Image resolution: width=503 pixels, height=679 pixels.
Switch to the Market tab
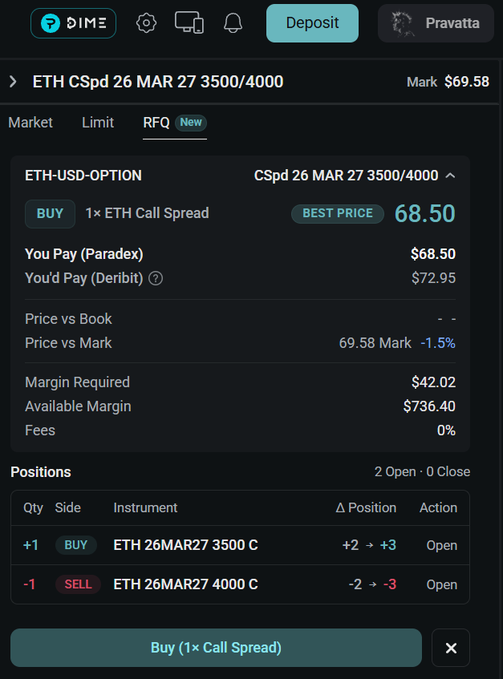[30, 123]
